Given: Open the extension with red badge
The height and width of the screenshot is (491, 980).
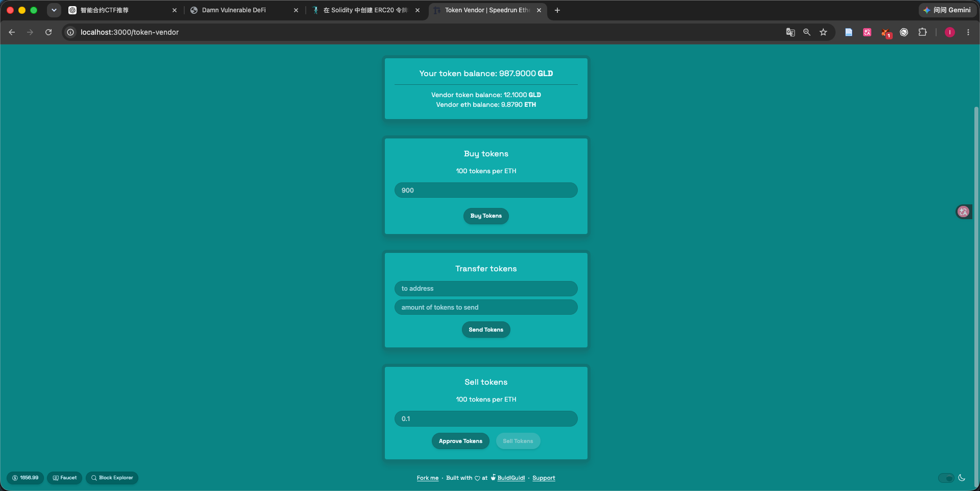Looking at the screenshot, I should pyautogui.click(x=886, y=33).
